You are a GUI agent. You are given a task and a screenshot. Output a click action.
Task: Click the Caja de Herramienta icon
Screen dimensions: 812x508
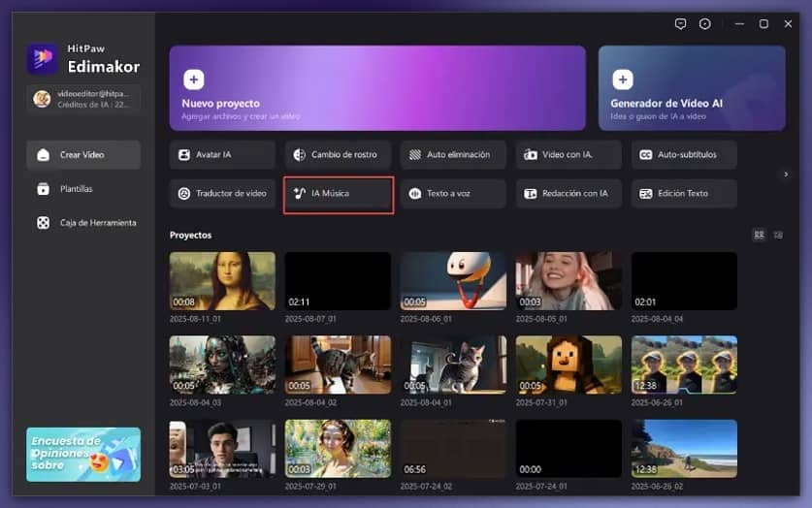43,223
